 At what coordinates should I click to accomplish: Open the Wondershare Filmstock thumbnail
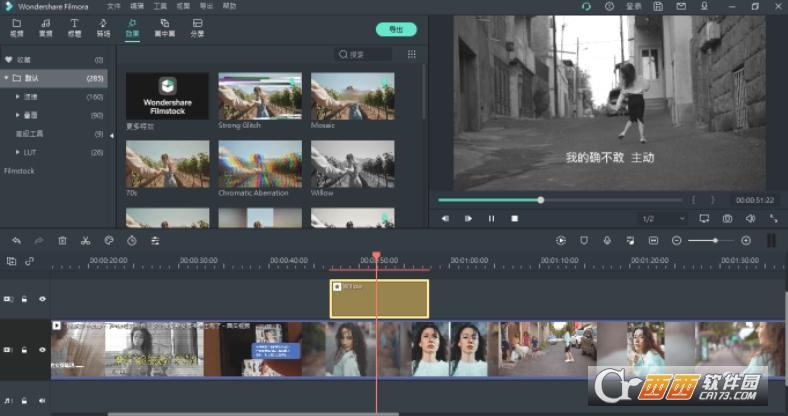[167, 96]
